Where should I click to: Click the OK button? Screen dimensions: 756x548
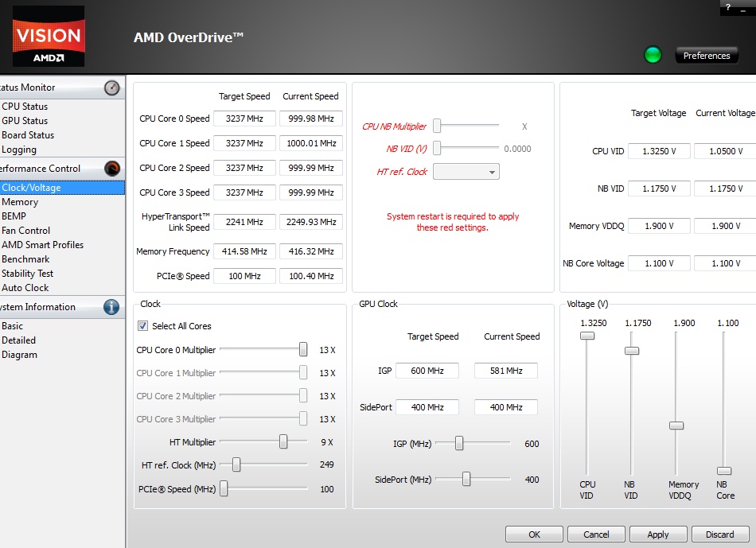pos(534,534)
